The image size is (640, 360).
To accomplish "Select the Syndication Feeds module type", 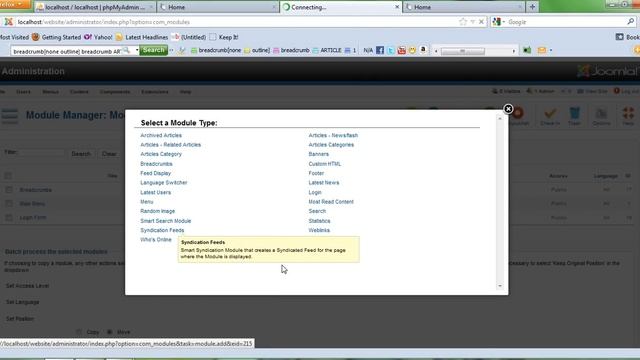I will pyautogui.click(x=162, y=230).
